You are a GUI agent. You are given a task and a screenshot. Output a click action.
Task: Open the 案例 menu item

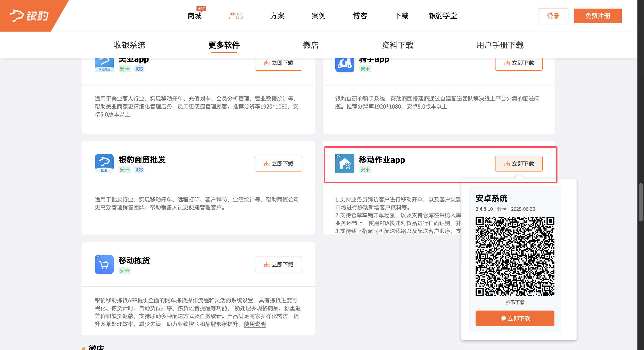(x=318, y=16)
